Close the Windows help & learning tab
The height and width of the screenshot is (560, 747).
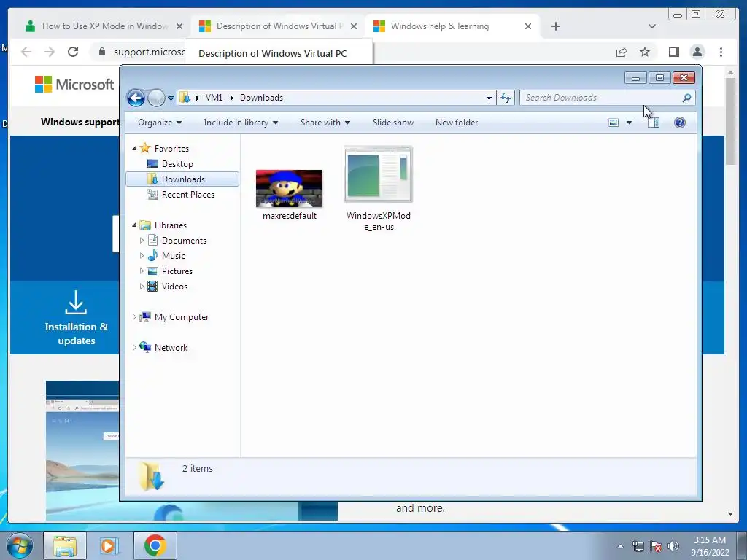(x=528, y=26)
